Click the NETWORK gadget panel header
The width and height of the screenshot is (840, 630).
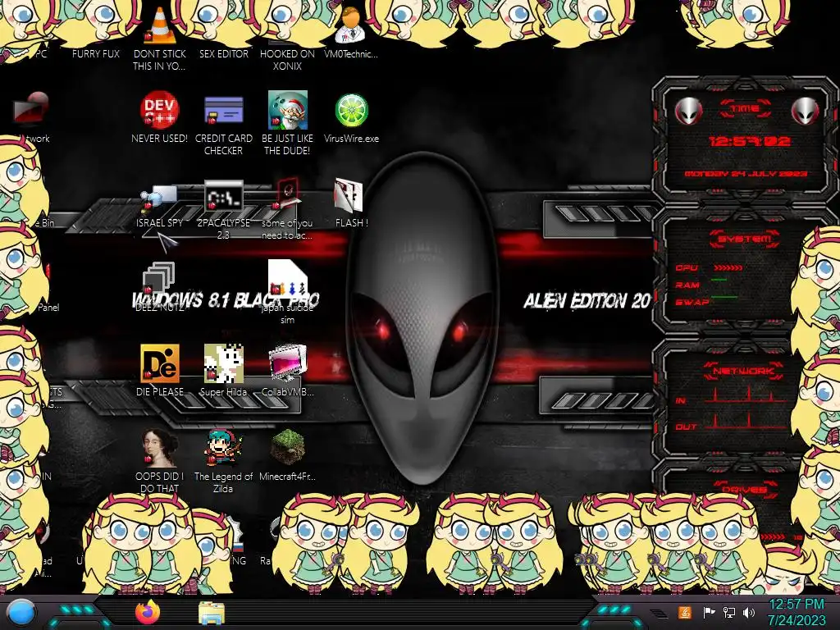(x=744, y=371)
